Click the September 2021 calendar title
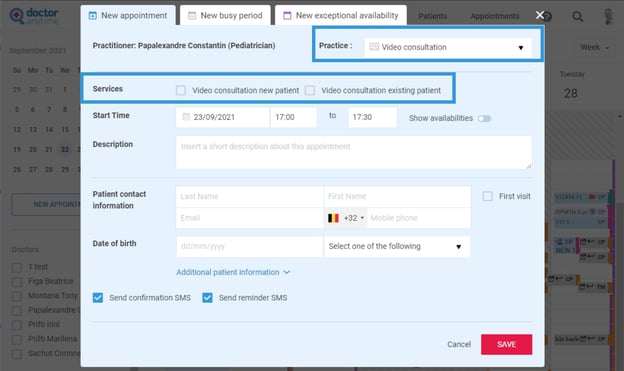Viewport: 624px width, 371px height. [x=37, y=51]
